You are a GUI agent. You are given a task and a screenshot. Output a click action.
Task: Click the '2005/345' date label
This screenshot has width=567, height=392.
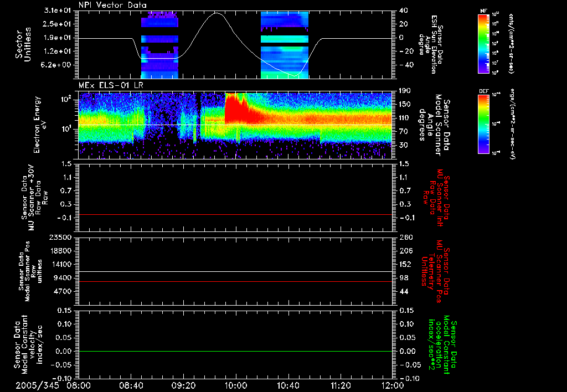37,385
